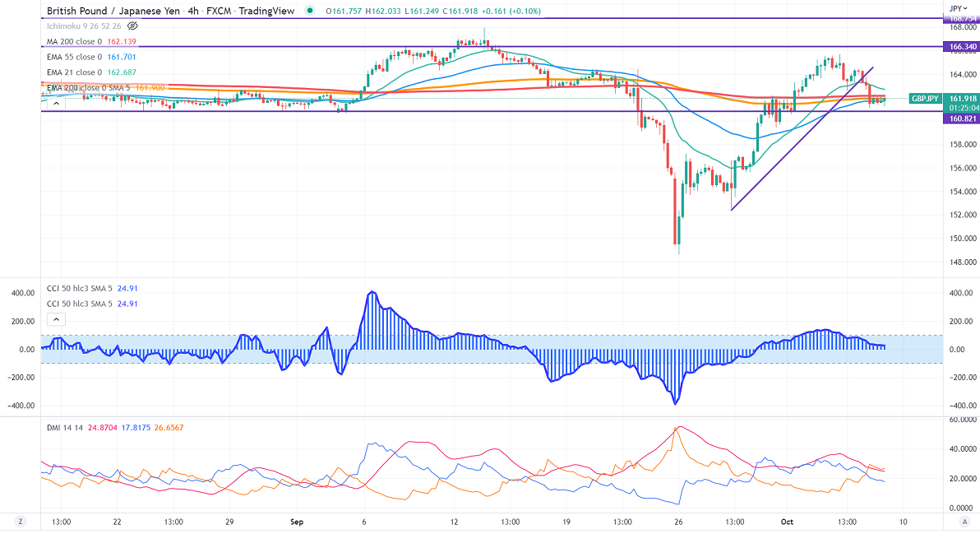The width and height of the screenshot is (980, 534).
Task: Click the 19 date on the time axis
Action: pos(566,522)
